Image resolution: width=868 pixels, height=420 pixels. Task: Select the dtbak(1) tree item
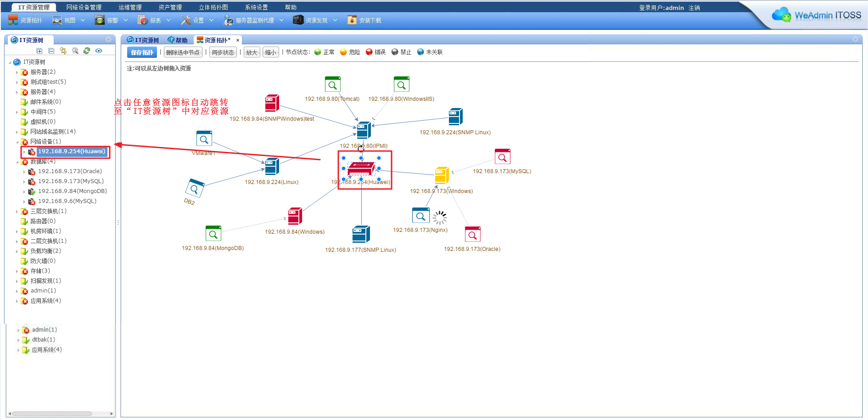coord(43,340)
